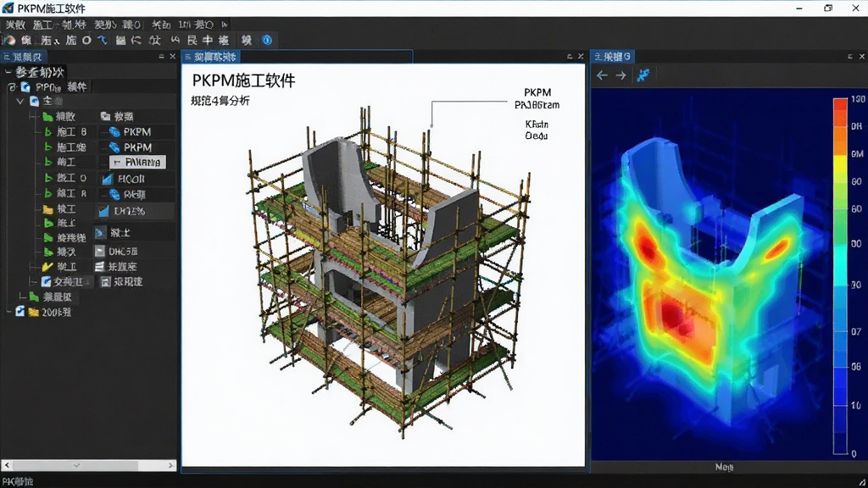Click the yellow folder icon beside 2008 item
The height and width of the screenshot is (488, 868).
(x=33, y=312)
